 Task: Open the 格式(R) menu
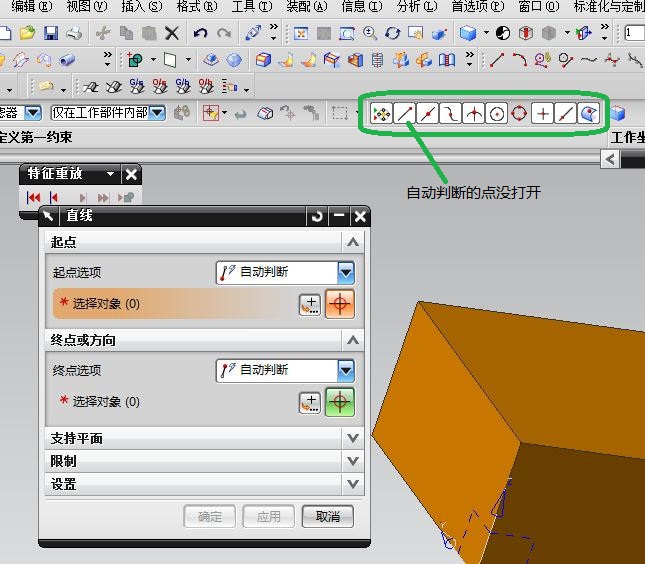click(x=197, y=6)
